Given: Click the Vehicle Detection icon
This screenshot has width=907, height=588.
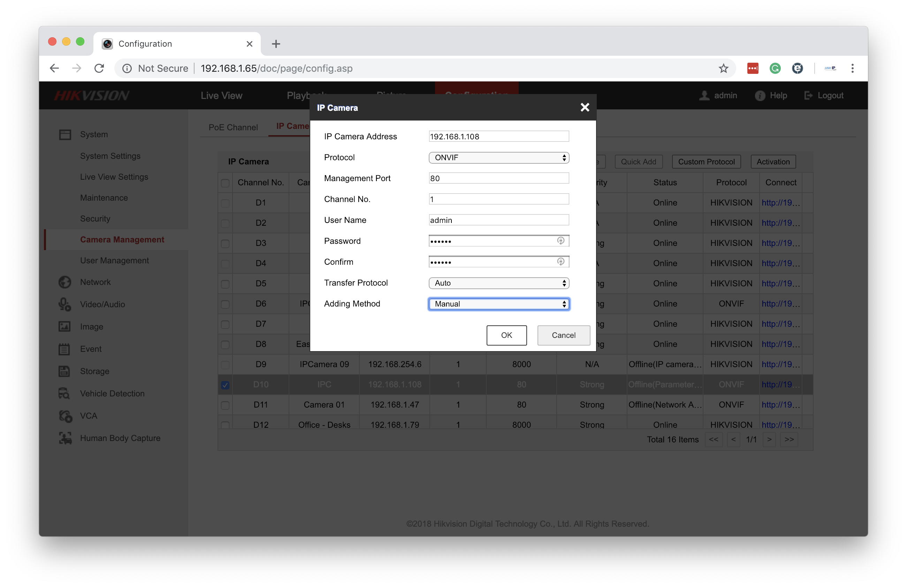Looking at the screenshot, I should [x=64, y=393].
